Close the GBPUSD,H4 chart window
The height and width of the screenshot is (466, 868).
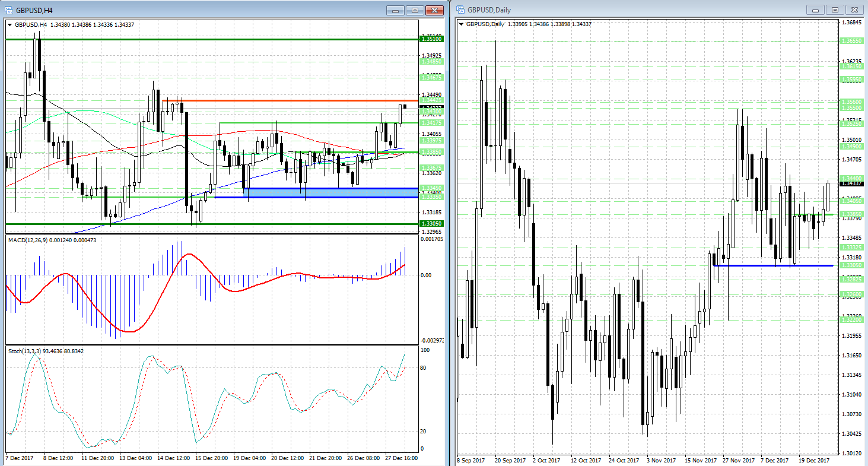coord(435,10)
